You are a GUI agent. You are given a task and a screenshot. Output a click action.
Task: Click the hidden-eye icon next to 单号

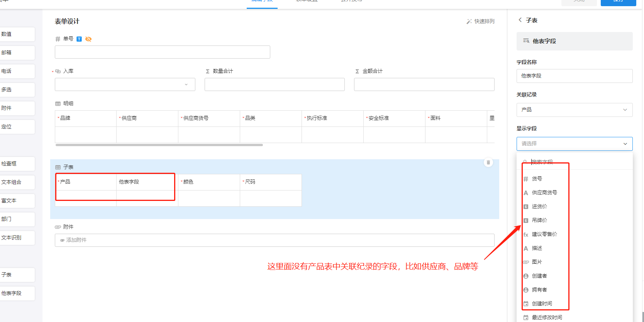coord(88,39)
